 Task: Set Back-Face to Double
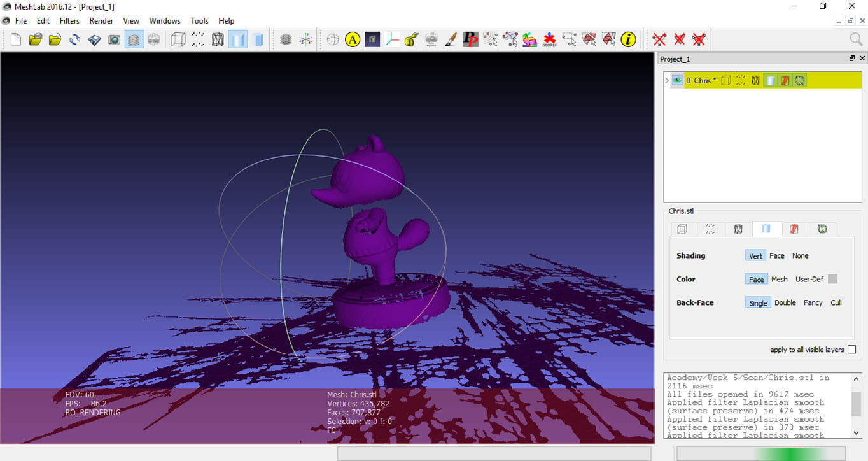[x=785, y=303]
